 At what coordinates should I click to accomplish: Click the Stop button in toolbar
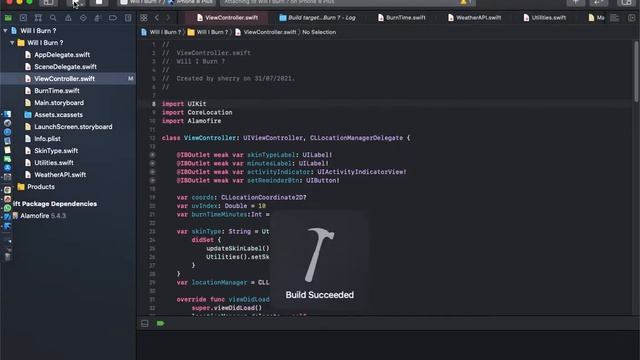tap(99, 2)
